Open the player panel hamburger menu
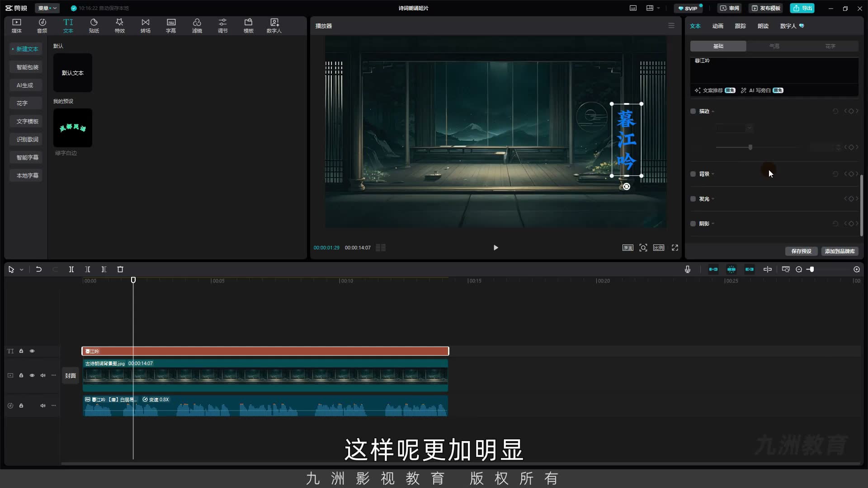 [x=671, y=26]
